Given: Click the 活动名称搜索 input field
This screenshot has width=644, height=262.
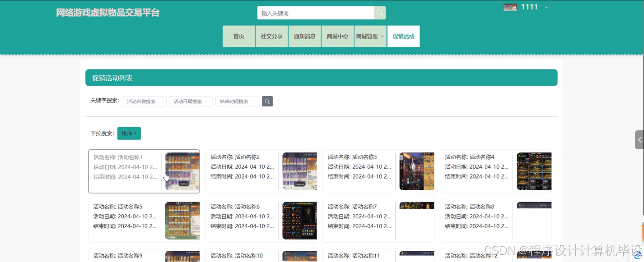Looking at the screenshot, I should pos(145,101).
